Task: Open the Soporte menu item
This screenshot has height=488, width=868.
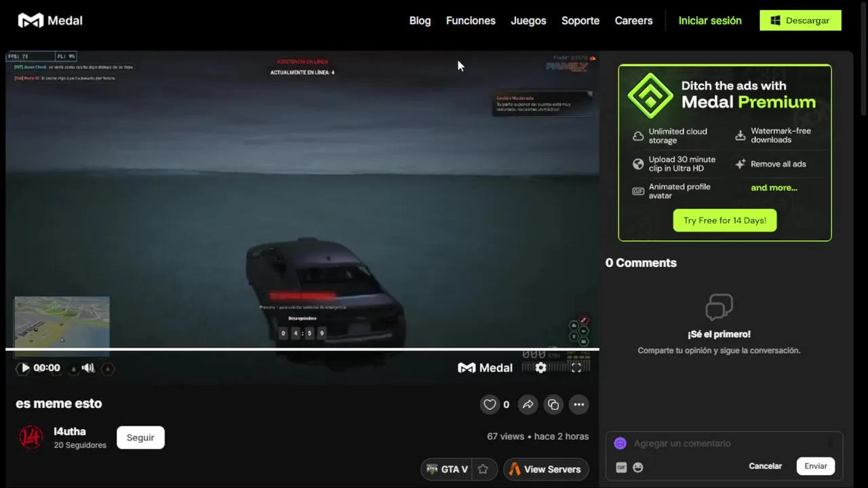Action: pyautogui.click(x=580, y=21)
